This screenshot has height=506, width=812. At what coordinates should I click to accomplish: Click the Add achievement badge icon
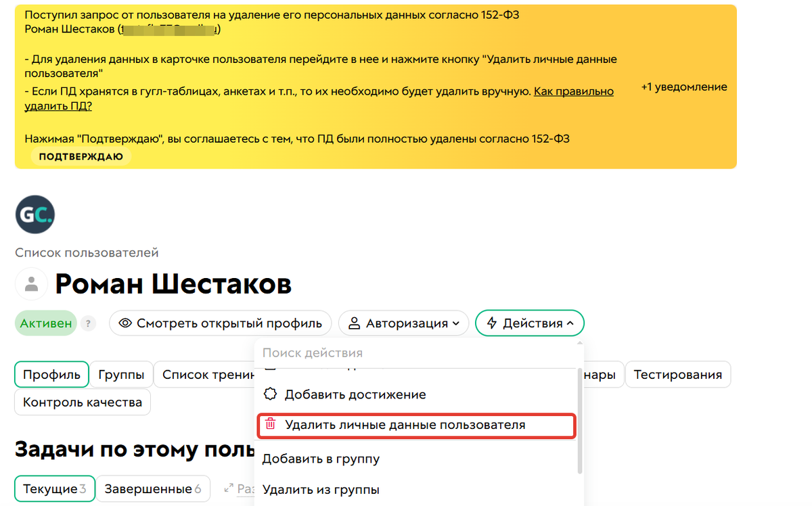click(271, 394)
